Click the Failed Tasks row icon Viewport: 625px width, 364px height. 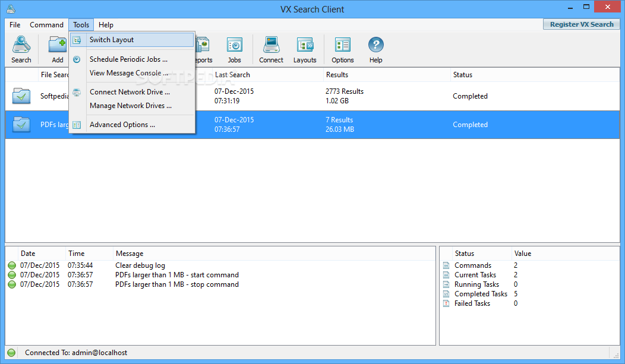point(446,303)
